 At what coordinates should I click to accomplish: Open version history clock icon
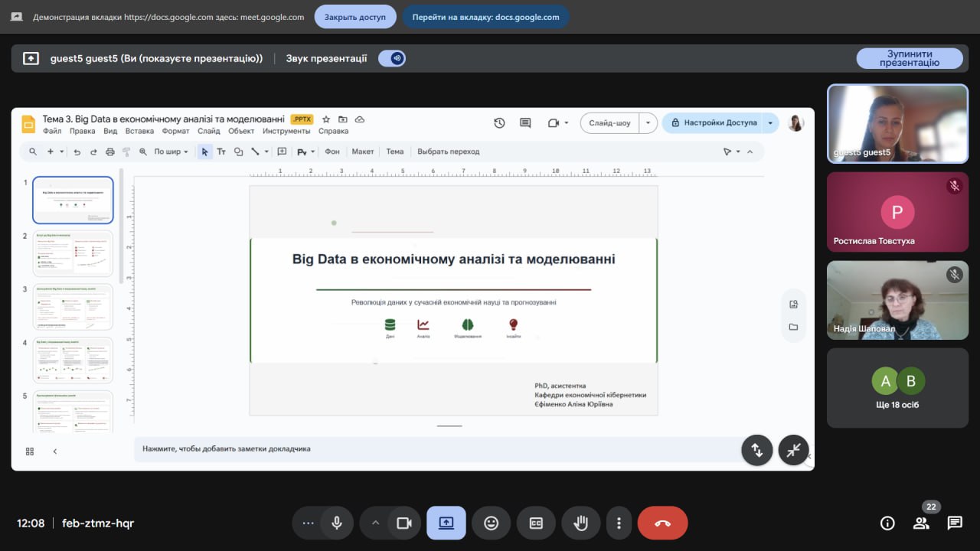coord(499,123)
